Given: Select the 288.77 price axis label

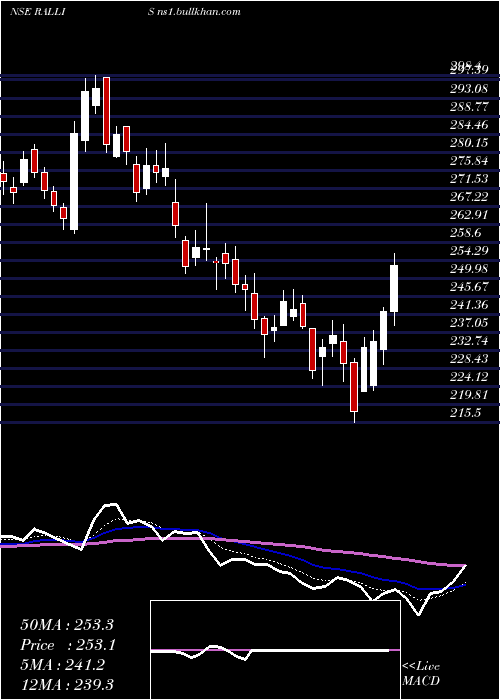Looking at the screenshot, I should [468, 107].
